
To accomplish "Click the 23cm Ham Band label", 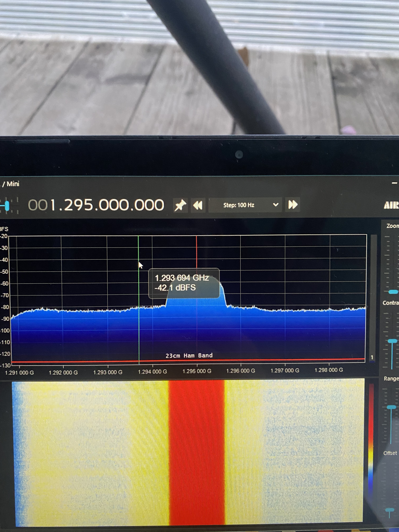I will click(x=189, y=355).
